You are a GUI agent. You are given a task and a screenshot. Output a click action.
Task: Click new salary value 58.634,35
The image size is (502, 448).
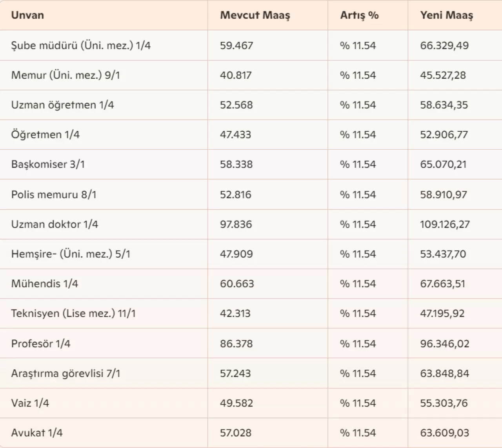[x=444, y=105]
